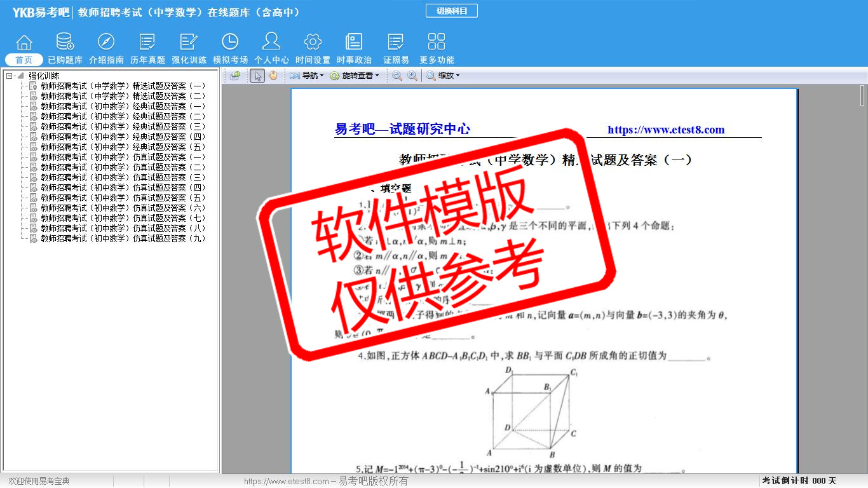Open the 介绍指南 compass guide icon
Screen dimensions: 868x488
coord(106,48)
